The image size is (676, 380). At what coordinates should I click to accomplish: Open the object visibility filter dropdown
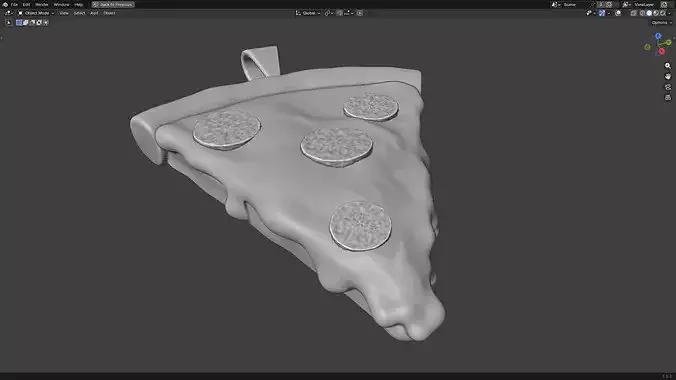pyautogui.click(x=590, y=13)
